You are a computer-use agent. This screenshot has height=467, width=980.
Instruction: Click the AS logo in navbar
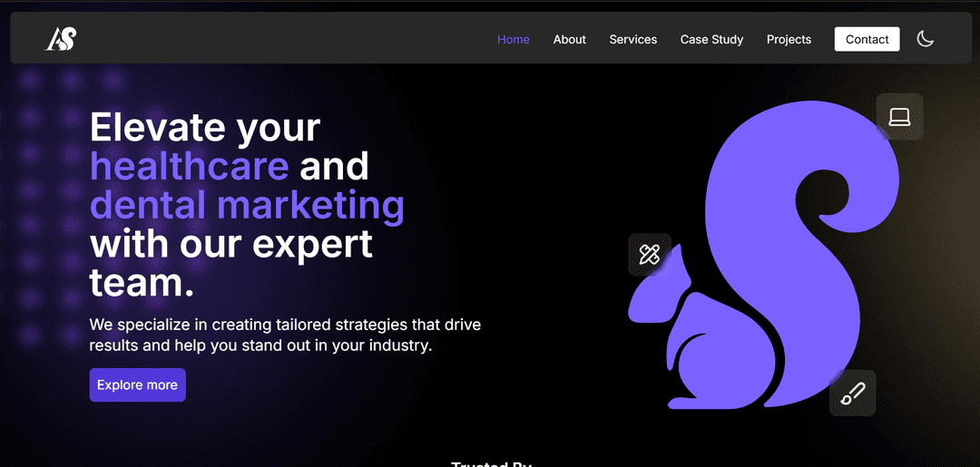(x=61, y=39)
